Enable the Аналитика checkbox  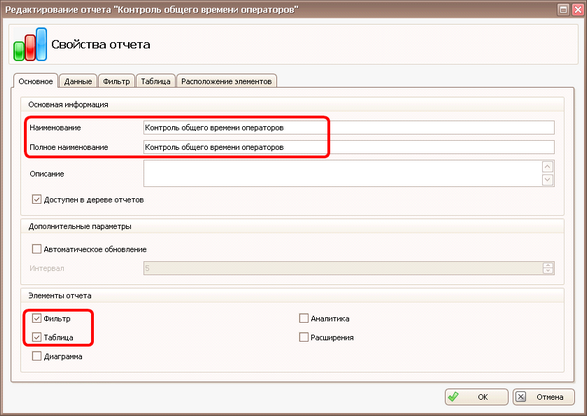click(x=304, y=318)
